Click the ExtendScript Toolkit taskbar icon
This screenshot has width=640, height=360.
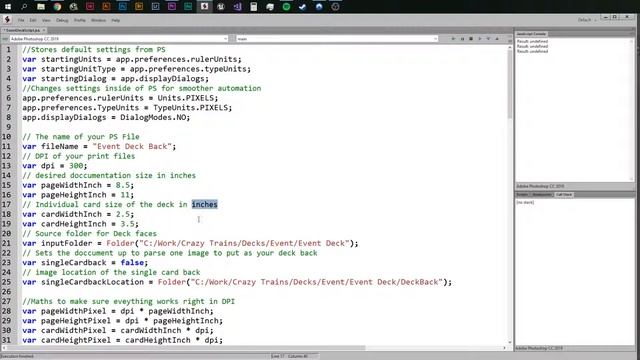coord(204,7)
